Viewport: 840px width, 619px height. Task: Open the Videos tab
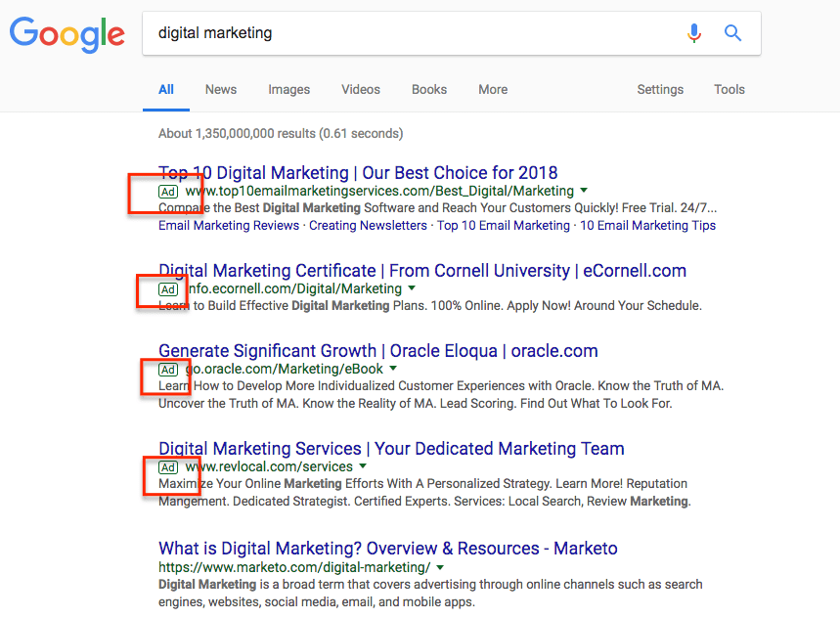click(x=361, y=90)
